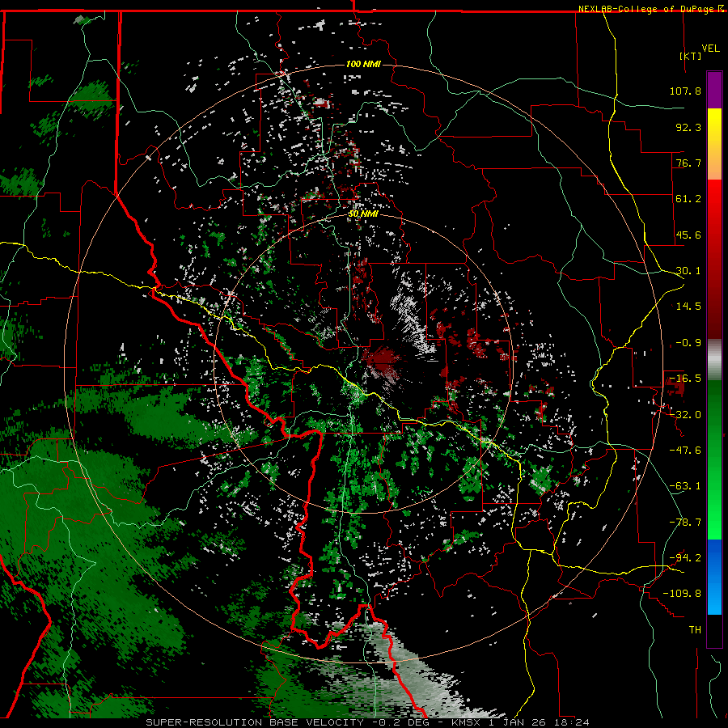This screenshot has height=728, width=728.
Task: Click the Super-Resolution Base Velocity caption
Action: (368, 722)
